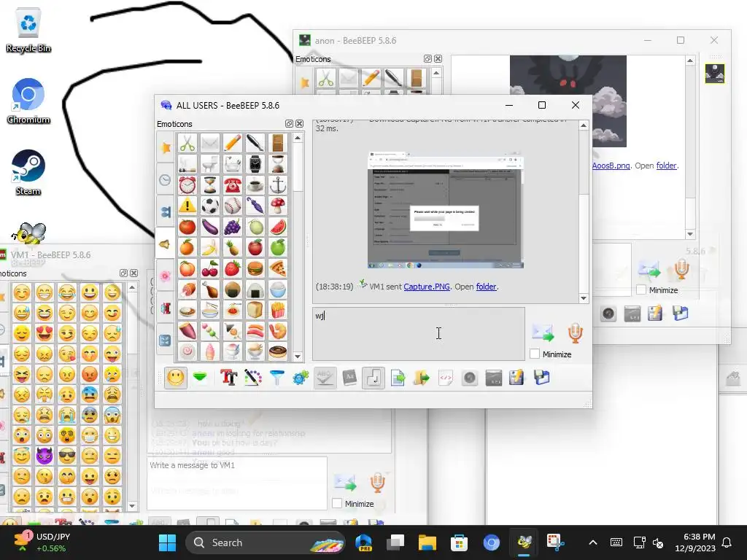Open Capture.PNG screenshot thumbnail preview

pos(446,210)
